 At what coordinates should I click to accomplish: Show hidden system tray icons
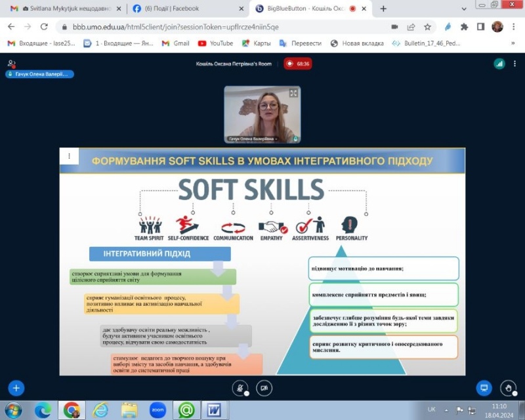(447, 410)
